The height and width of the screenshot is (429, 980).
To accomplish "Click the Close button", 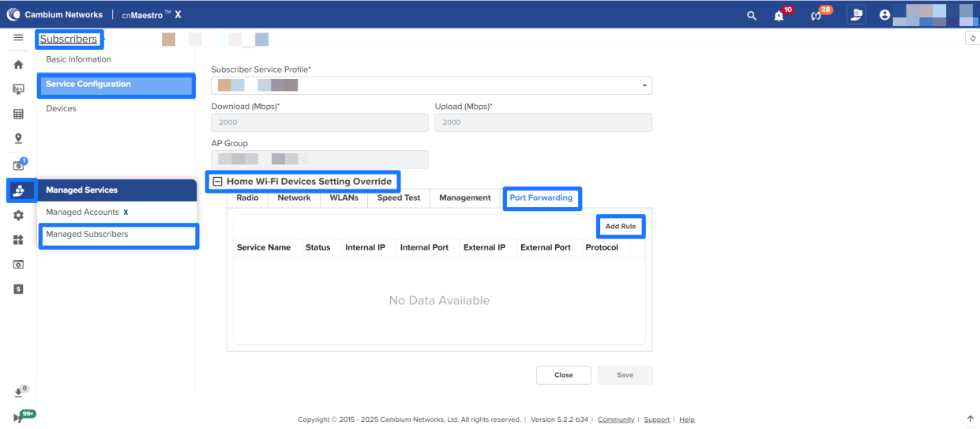I will (x=563, y=375).
